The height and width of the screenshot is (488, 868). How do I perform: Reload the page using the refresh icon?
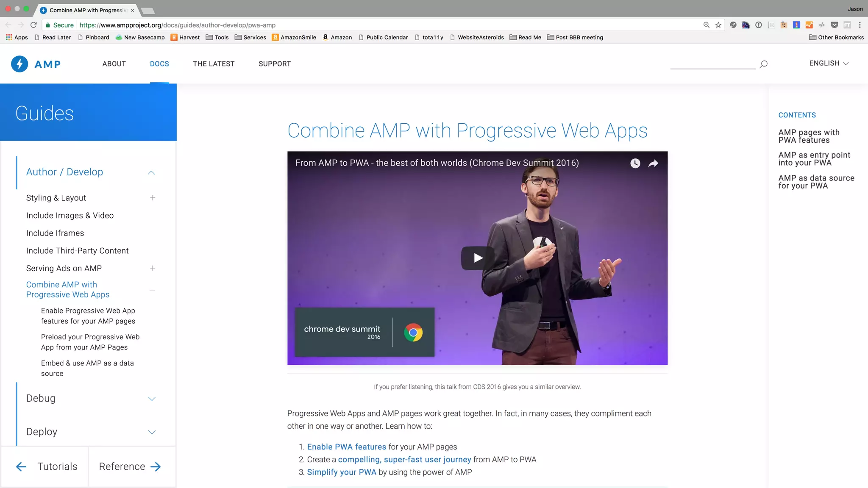(x=33, y=25)
